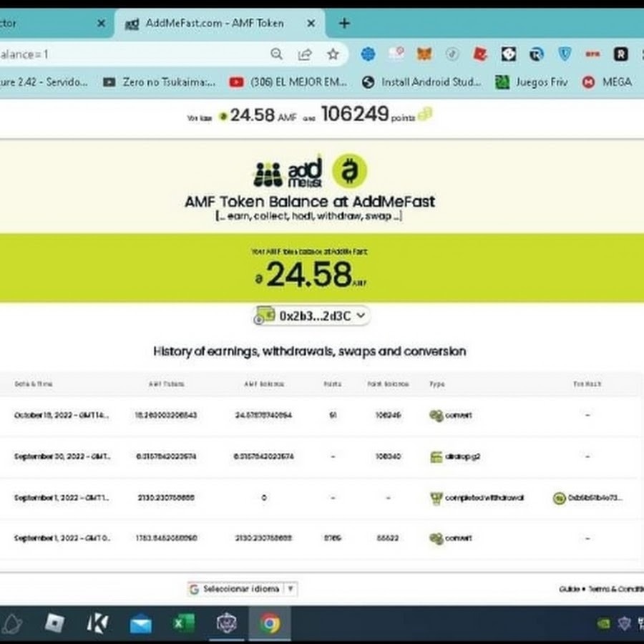Open the Seleccionar idioma language dropdown
This screenshot has height=644, width=644.
click(x=243, y=589)
